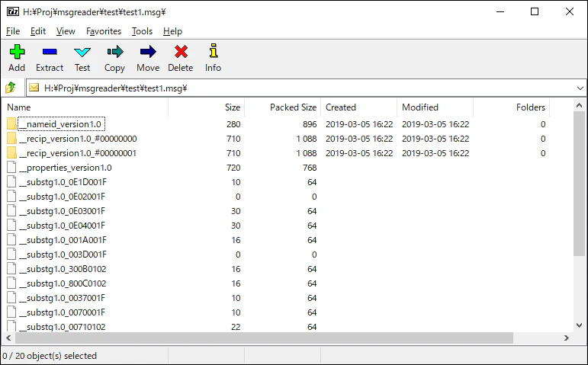Click file icon of __substg1.0_800C0102

(x=11, y=283)
